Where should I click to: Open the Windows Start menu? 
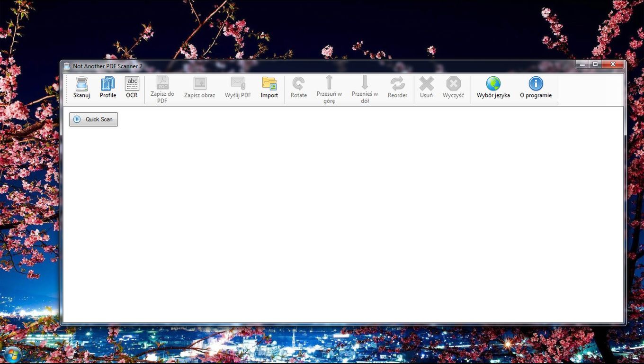point(12,355)
